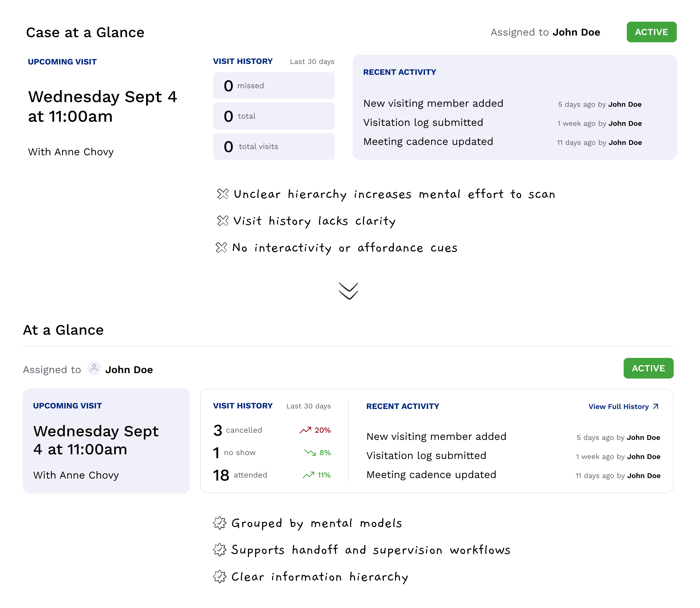
Task: Click the ACTIVE badge in the Assigned to row under At a Glance
Action: coord(648,368)
